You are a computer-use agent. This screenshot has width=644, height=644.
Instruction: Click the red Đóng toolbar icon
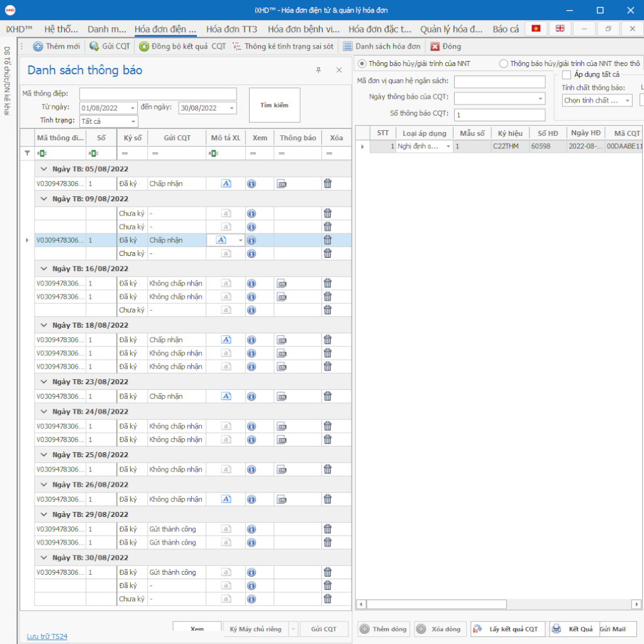435,47
